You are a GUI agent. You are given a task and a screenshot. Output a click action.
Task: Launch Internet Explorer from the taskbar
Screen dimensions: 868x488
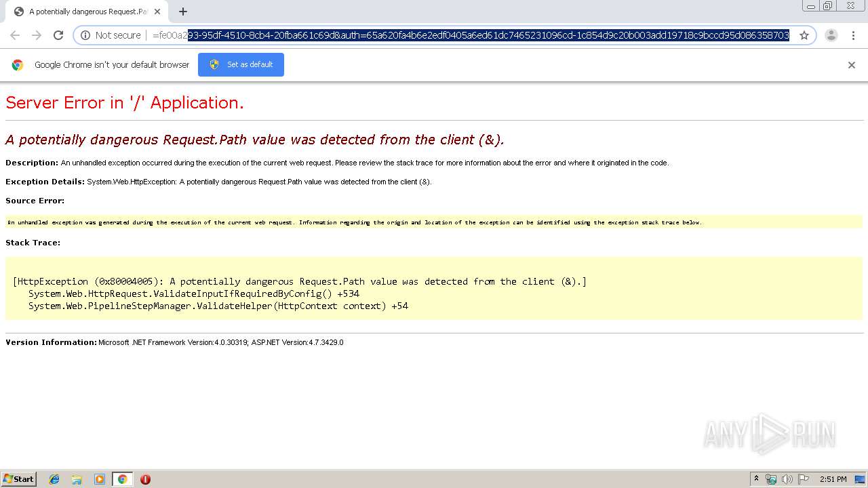tap(54, 479)
